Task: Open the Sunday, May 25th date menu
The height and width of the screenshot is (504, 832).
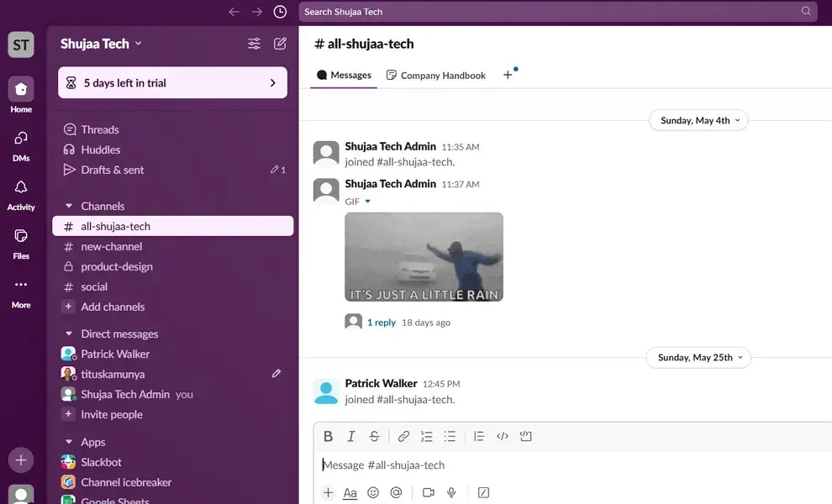Action: tap(698, 358)
